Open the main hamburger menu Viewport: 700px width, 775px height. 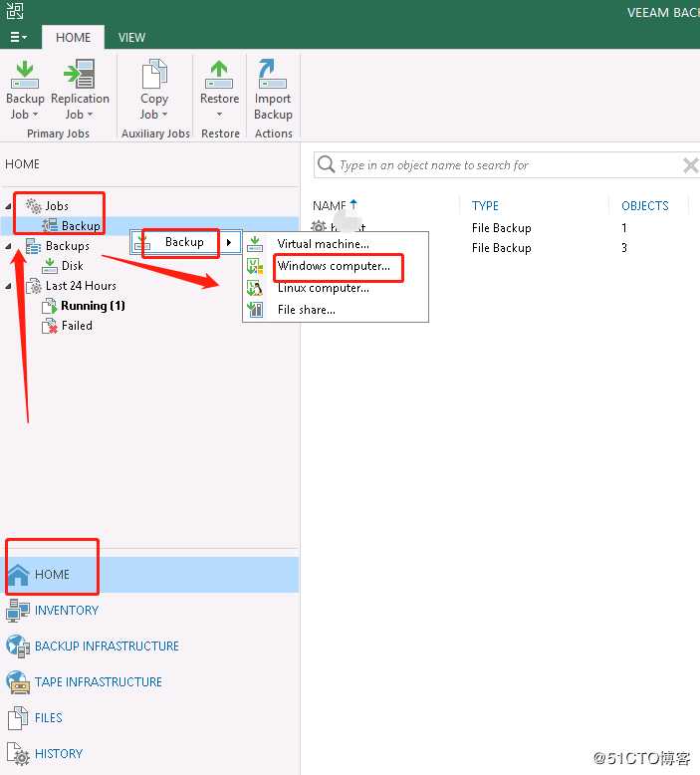pos(19,37)
